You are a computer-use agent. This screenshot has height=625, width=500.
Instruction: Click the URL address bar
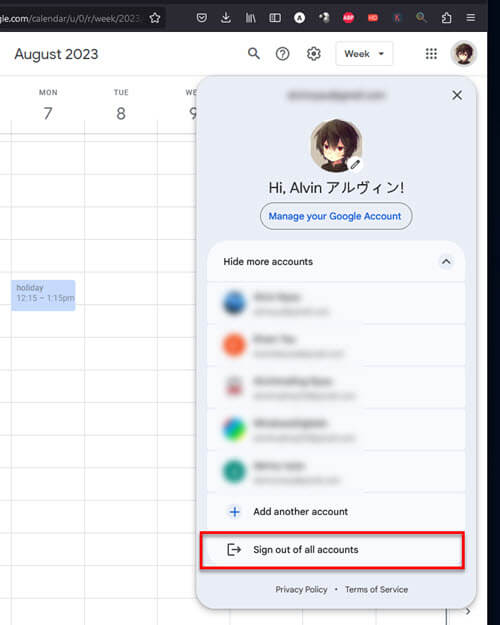[x=72, y=18]
